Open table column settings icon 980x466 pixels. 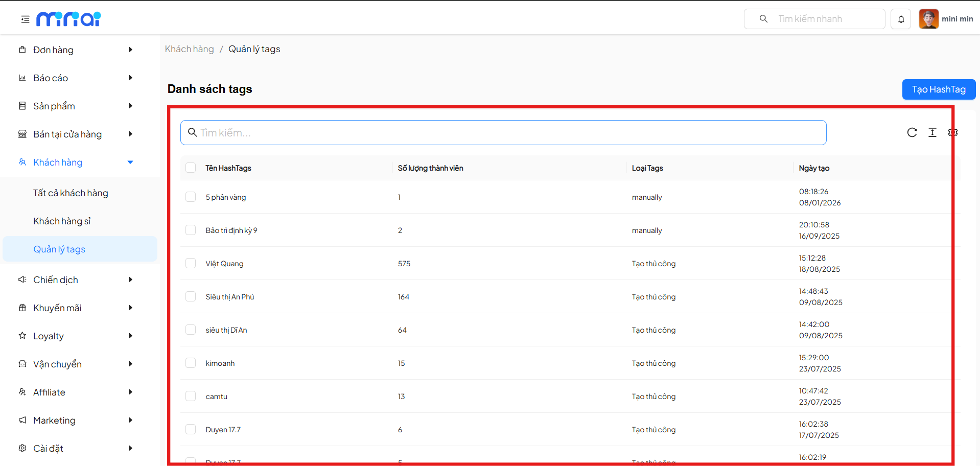952,133
